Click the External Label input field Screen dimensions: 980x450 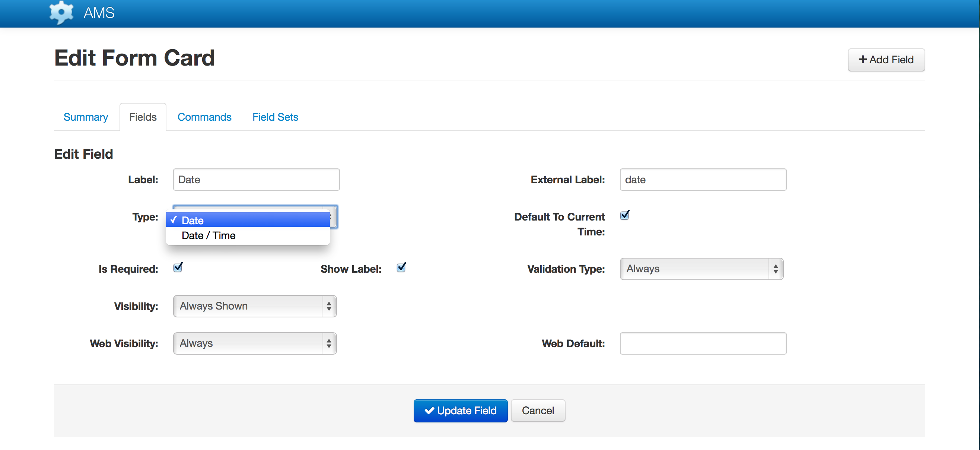(x=702, y=180)
